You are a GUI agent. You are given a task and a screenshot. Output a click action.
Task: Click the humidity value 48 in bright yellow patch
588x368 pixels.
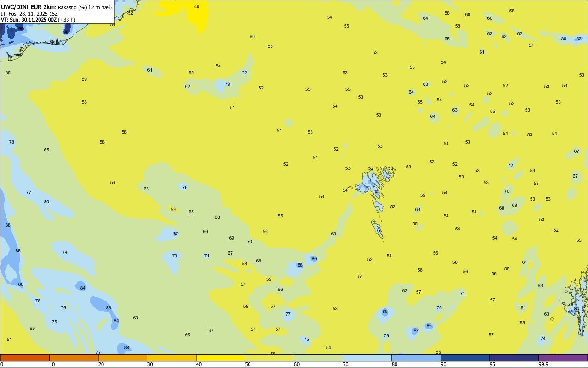click(x=197, y=7)
